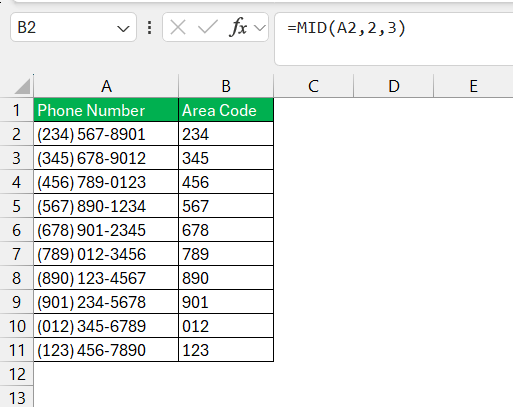This screenshot has width=513, height=407.
Task: Select area code cell 789
Action: click(226, 254)
